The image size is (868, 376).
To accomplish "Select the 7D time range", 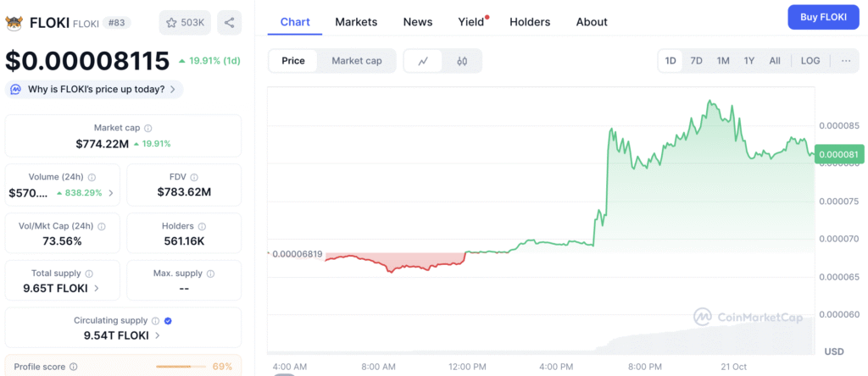I will tap(696, 61).
